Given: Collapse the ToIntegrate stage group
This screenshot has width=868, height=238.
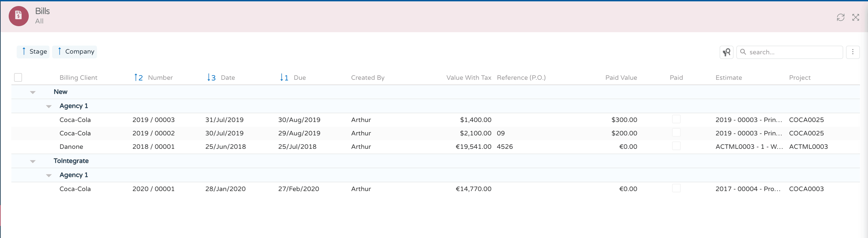Looking at the screenshot, I should pyautogui.click(x=33, y=161).
